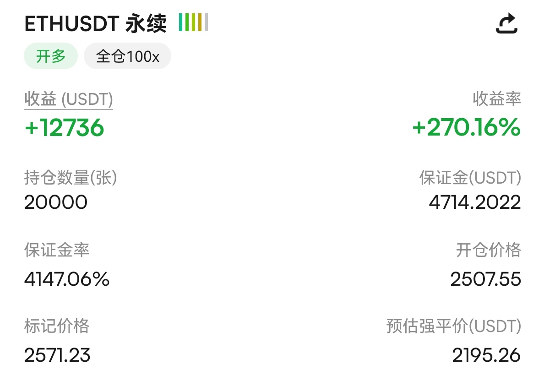Tap the 开仓价格 label
Screen dimensions: 544x392
click(x=489, y=250)
